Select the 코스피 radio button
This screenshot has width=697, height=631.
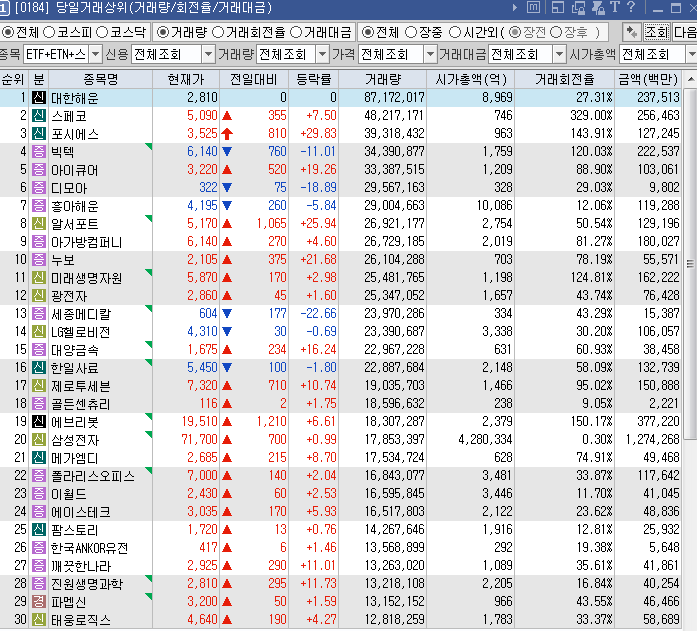[x=49, y=32]
